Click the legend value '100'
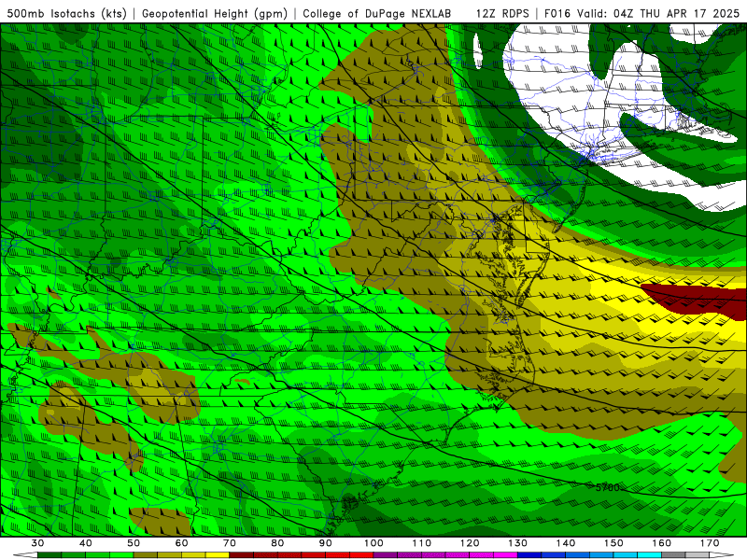Screen dimensions: 747x560 pyautogui.click(x=374, y=543)
